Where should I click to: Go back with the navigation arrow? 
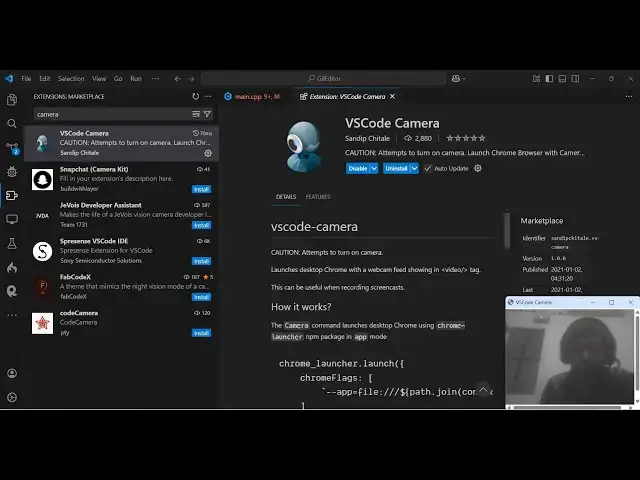[x=178, y=79]
